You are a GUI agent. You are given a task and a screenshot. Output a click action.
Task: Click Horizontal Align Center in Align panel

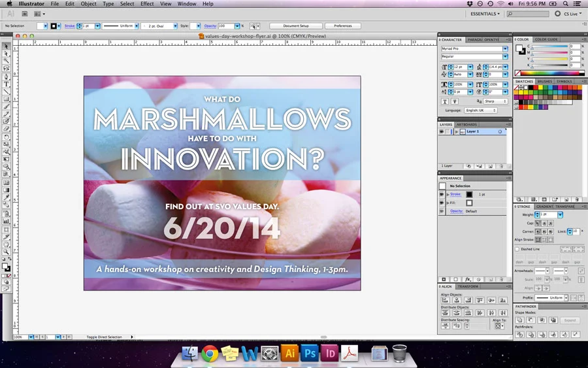click(457, 300)
